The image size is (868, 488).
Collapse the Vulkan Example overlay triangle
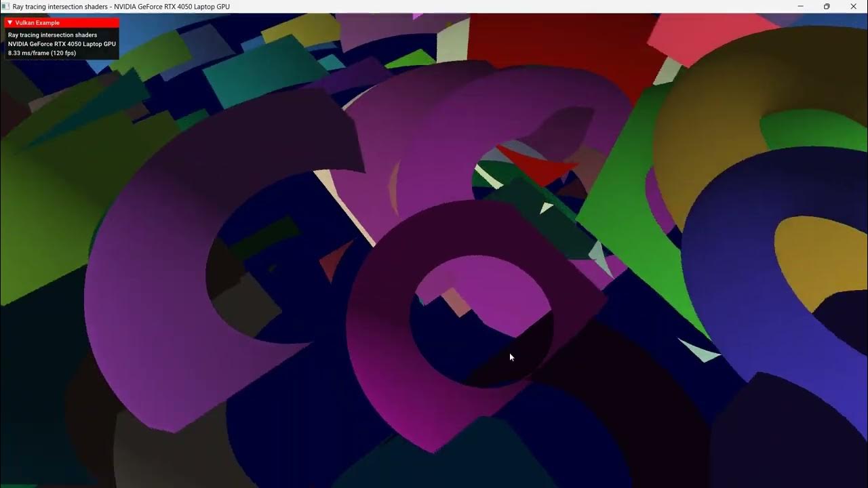tap(9, 22)
